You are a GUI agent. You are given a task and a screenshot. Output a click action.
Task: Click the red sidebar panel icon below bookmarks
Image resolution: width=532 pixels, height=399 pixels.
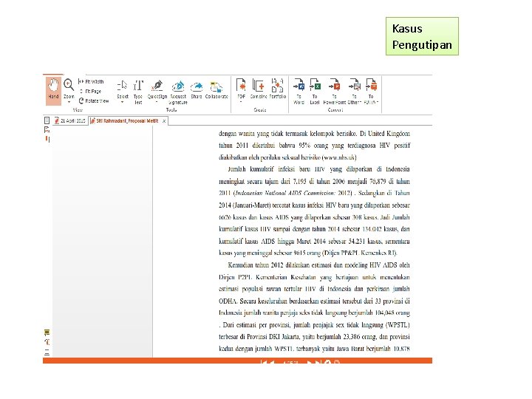[47, 139]
